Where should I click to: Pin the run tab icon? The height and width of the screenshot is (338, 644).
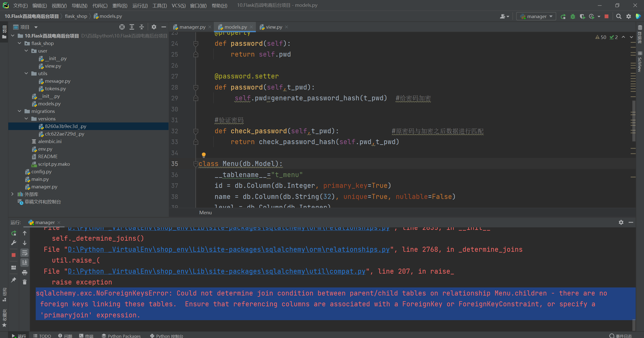click(x=14, y=280)
